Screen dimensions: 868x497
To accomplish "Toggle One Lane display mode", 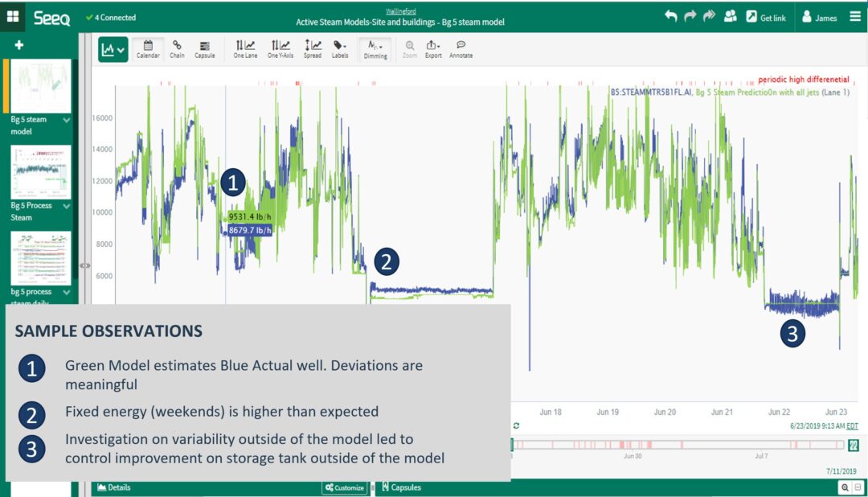I will [244, 49].
